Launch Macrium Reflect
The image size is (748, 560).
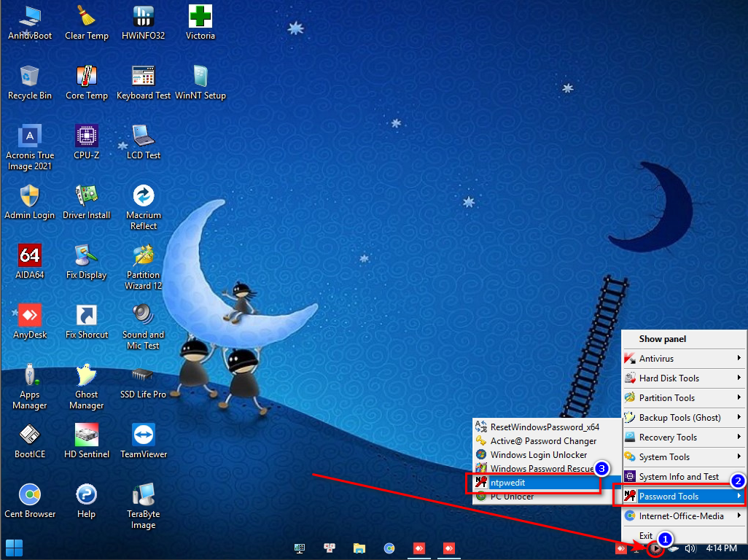click(143, 208)
